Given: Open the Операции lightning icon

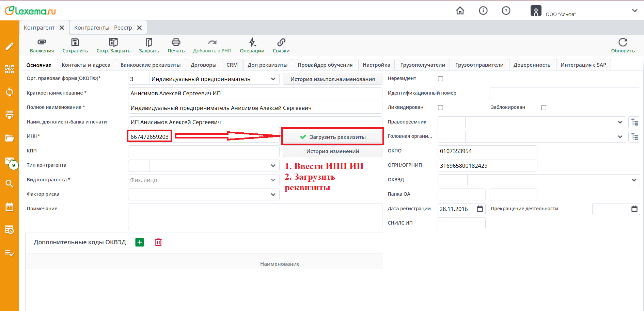Looking at the screenshot, I should pyautogui.click(x=252, y=42).
